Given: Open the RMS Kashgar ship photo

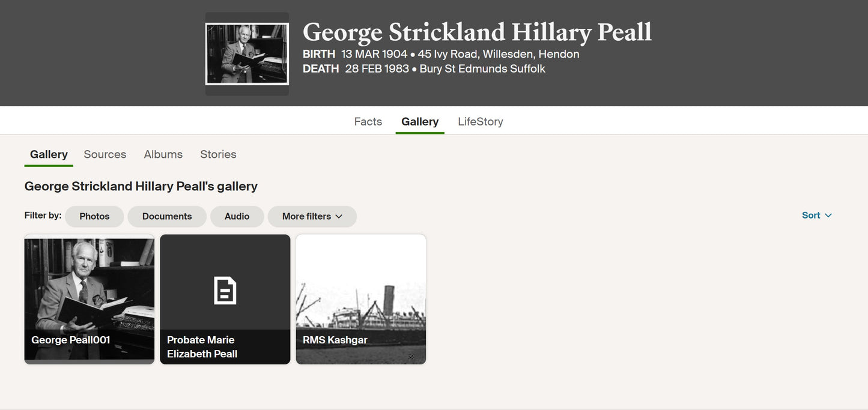Looking at the screenshot, I should [x=361, y=299].
